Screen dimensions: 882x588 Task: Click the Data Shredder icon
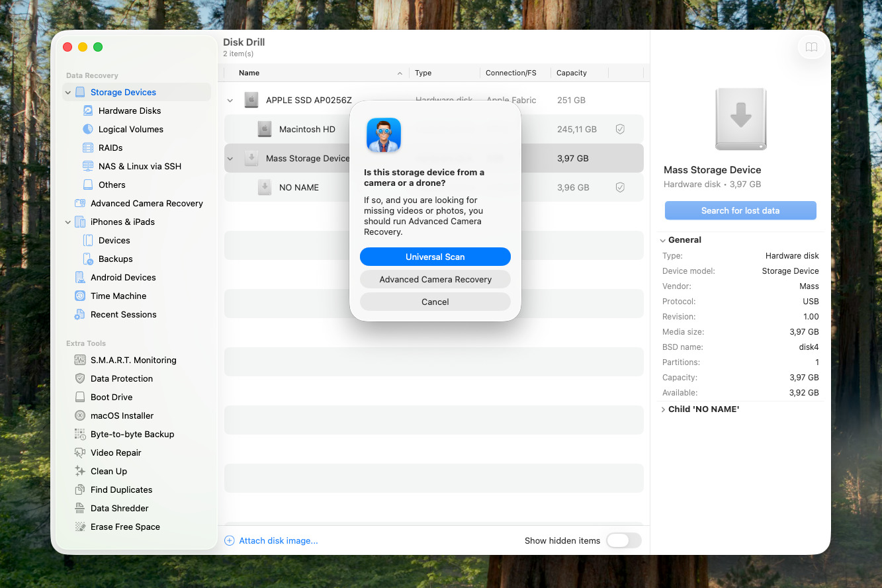[80, 508]
